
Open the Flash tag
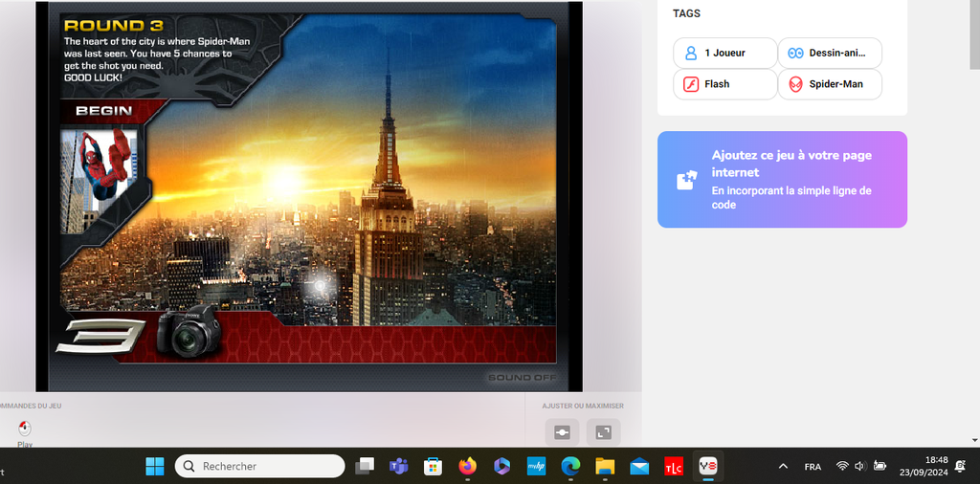(725, 84)
